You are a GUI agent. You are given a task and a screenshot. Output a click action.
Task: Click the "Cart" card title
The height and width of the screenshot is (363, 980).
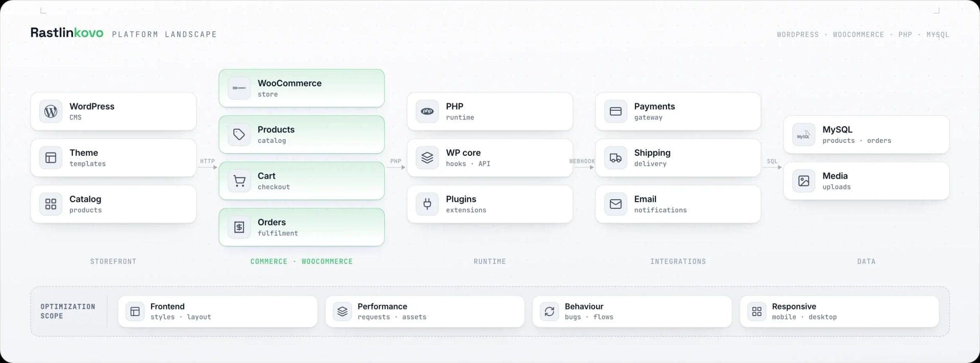pos(266,176)
